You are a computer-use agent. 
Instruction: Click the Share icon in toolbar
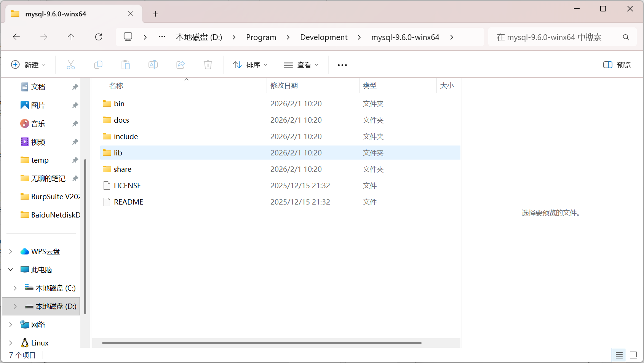pos(181,65)
